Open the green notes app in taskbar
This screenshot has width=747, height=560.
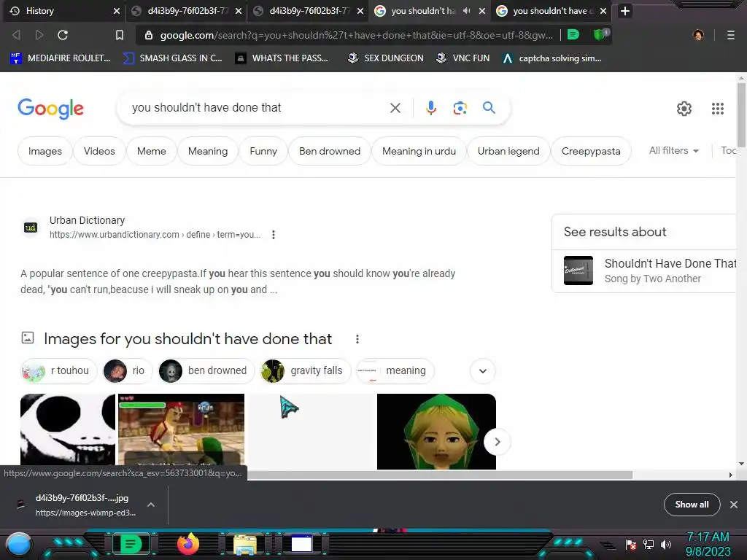(131, 544)
